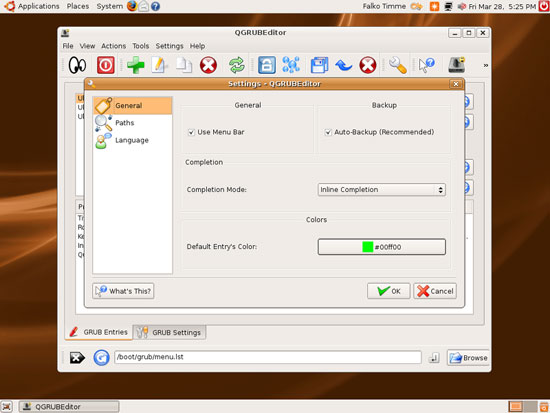Open the Tools menu
Viewport: 550px width, 413px height.
pos(141,46)
